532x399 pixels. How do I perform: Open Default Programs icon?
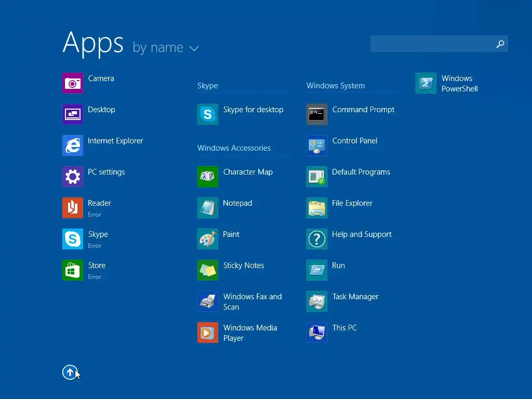(317, 177)
